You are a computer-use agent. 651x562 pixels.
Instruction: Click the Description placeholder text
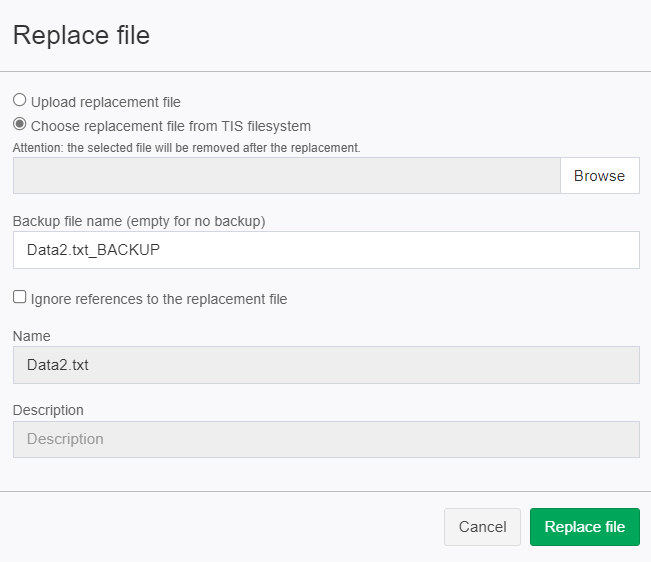[x=65, y=439]
